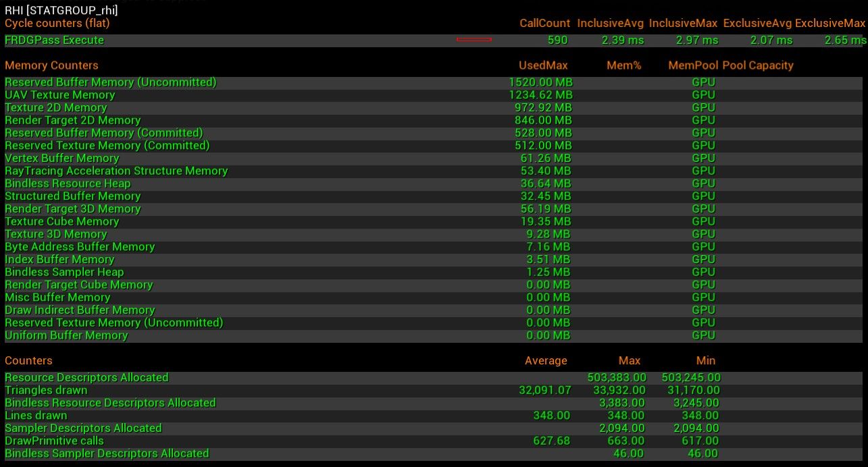Screen dimensions: 868x467
Task: Click the 2.39 ms inclusive average value
Action: click(623, 40)
